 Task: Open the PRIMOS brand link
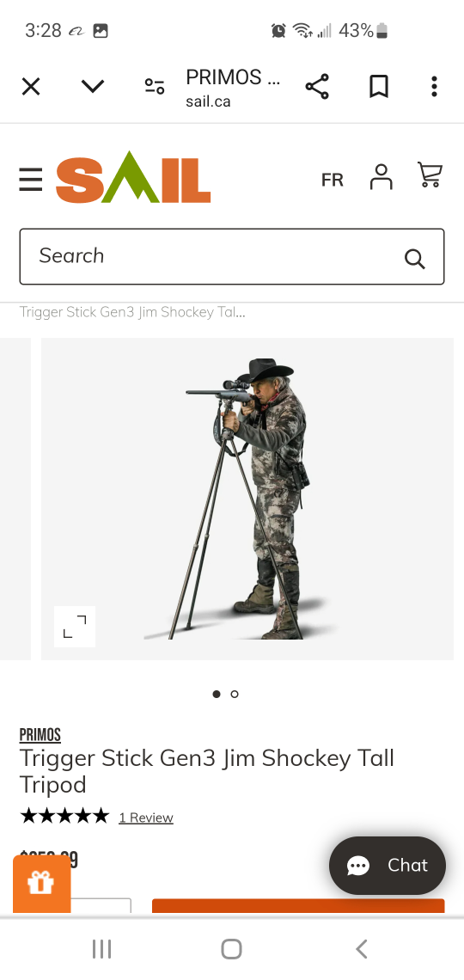pos(40,735)
